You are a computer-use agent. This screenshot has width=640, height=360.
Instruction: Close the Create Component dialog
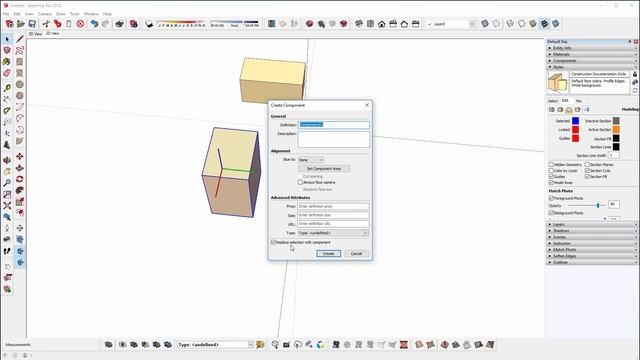[367, 105]
